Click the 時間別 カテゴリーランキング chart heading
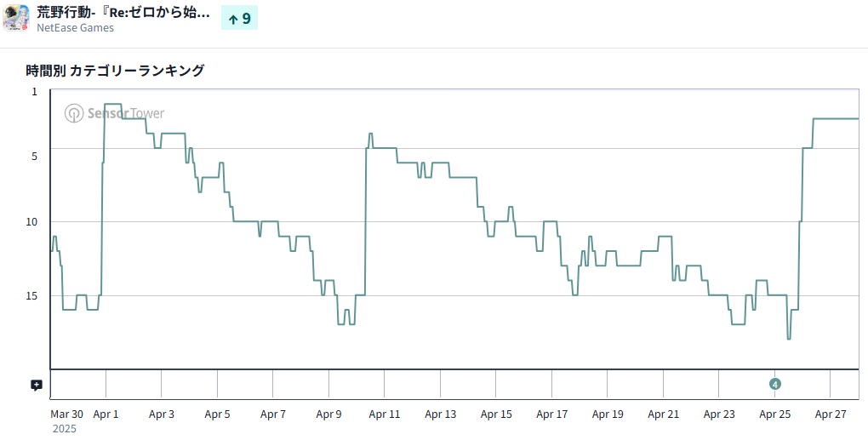Screen dimensions: 868x440 pos(115,71)
